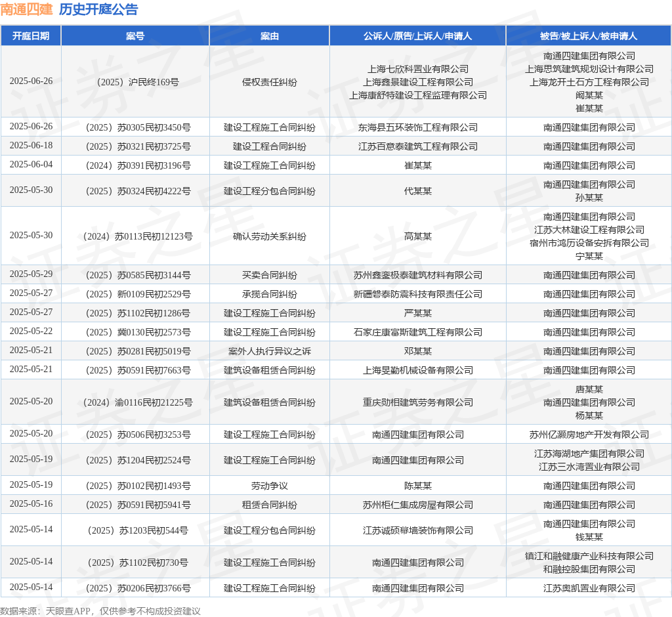
Task: Click the cause cell 劳动争议
Action: click(270, 486)
